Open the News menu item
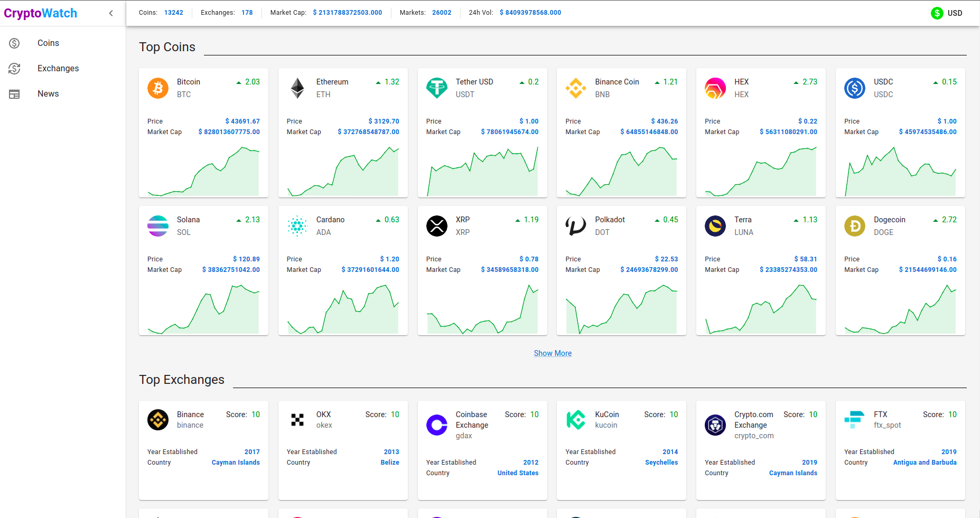 click(x=63, y=94)
